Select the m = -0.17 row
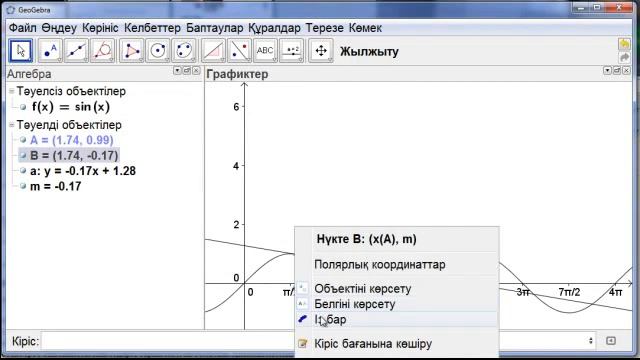 [x=56, y=186]
